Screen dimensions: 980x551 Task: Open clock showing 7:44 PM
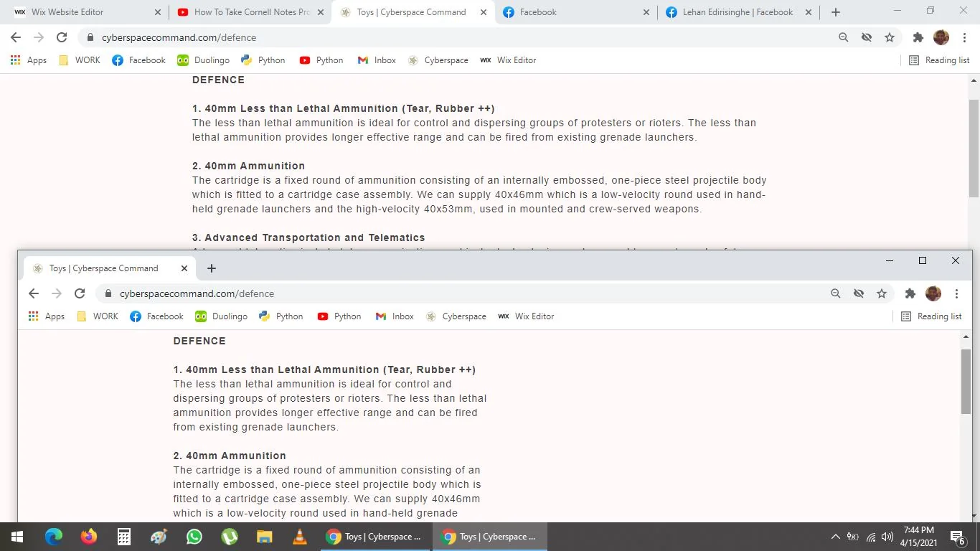pos(919,537)
